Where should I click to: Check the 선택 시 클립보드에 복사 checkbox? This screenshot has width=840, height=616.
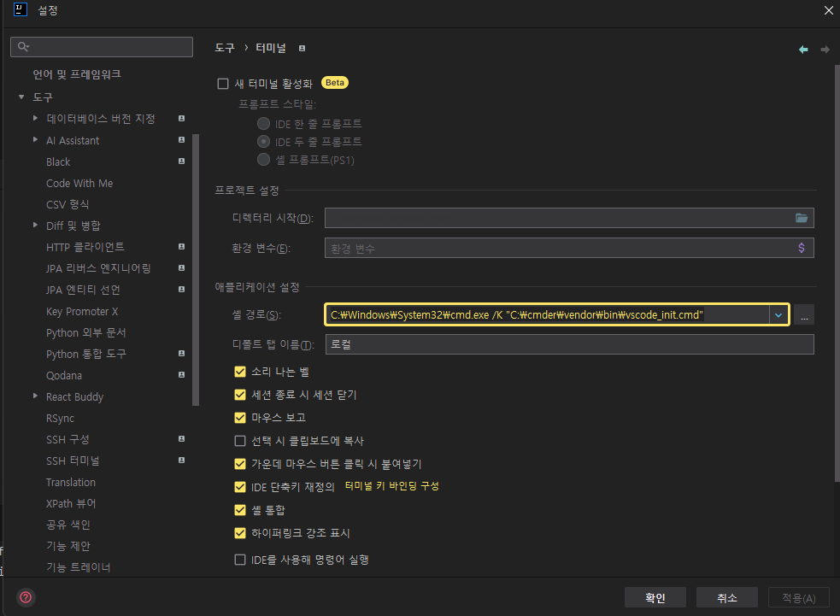pos(240,441)
